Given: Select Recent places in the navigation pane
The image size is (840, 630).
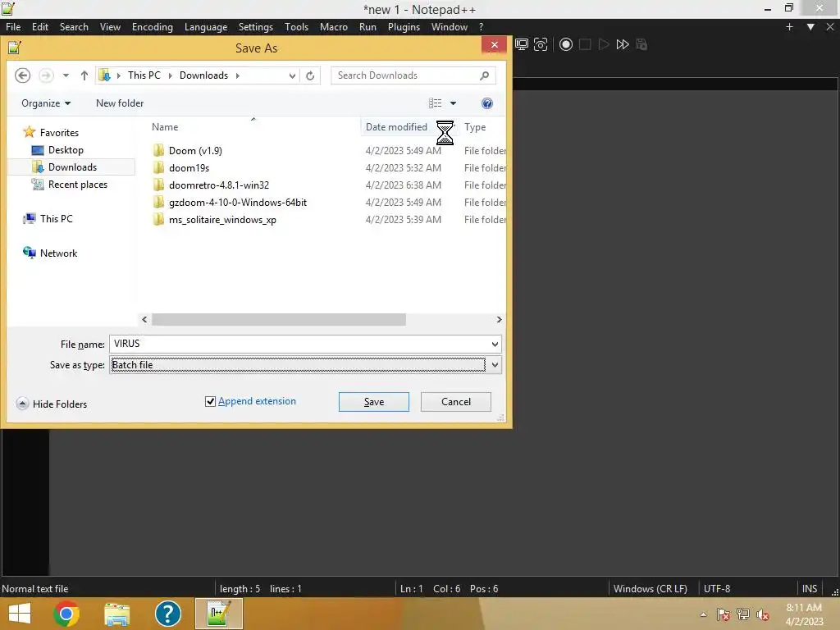Looking at the screenshot, I should coord(78,185).
